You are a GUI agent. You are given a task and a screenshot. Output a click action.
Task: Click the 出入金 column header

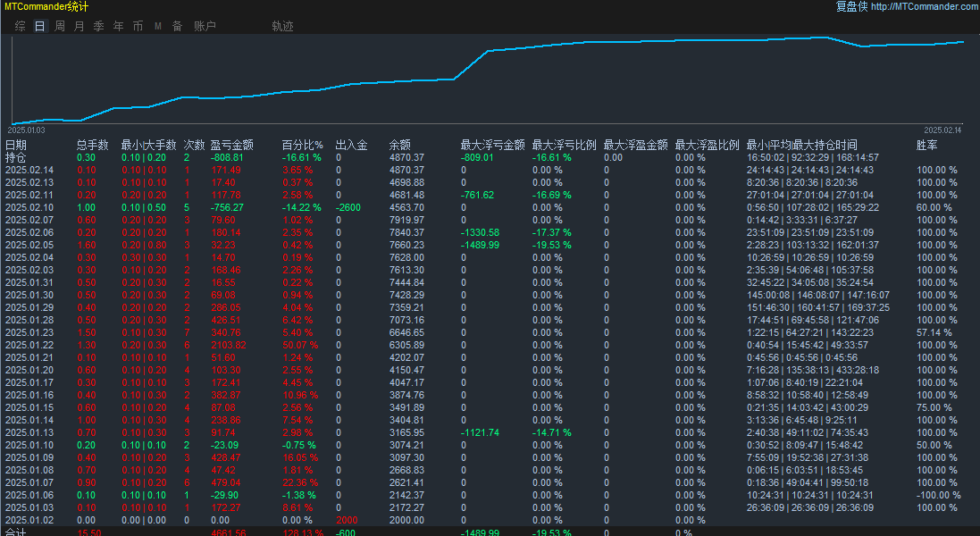[x=351, y=145]
